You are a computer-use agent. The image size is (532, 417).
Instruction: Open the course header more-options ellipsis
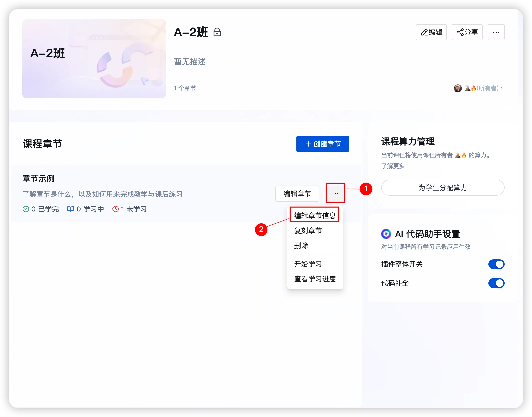496,32
